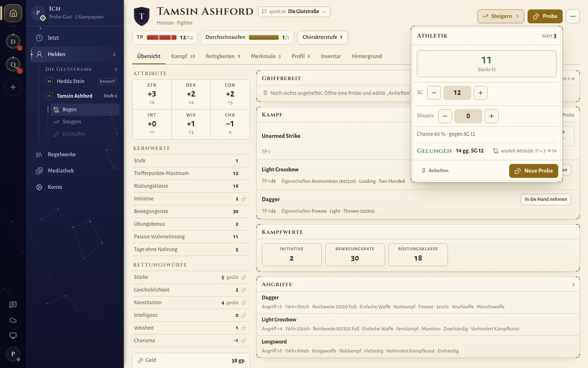Roll the Geschicklichkeit saving throw dice icon

pyautogui.click(x=244, y=290)
